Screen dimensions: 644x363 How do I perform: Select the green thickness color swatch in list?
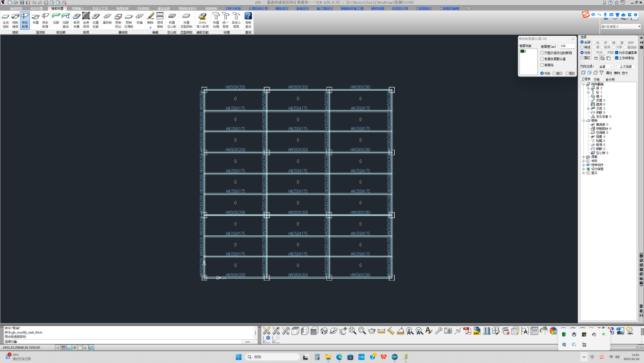[x=522, y=51]
